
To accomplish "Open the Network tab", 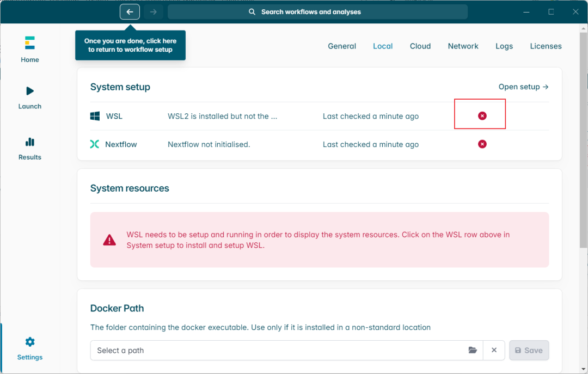I will click(x=463, y=46).
